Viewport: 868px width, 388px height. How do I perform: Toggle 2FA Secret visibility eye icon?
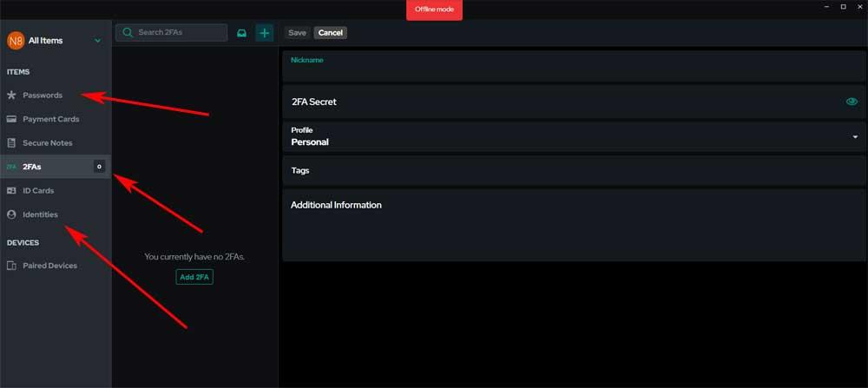tap(852, 102)
